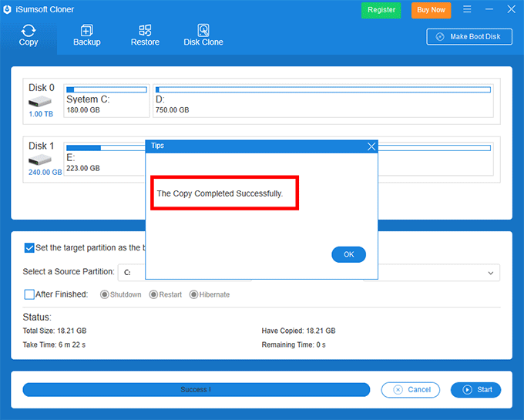Open the hamburger menu icon

467,9
